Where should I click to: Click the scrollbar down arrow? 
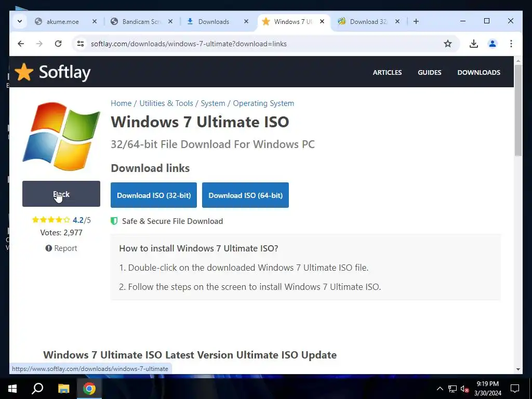coord(518,369)
